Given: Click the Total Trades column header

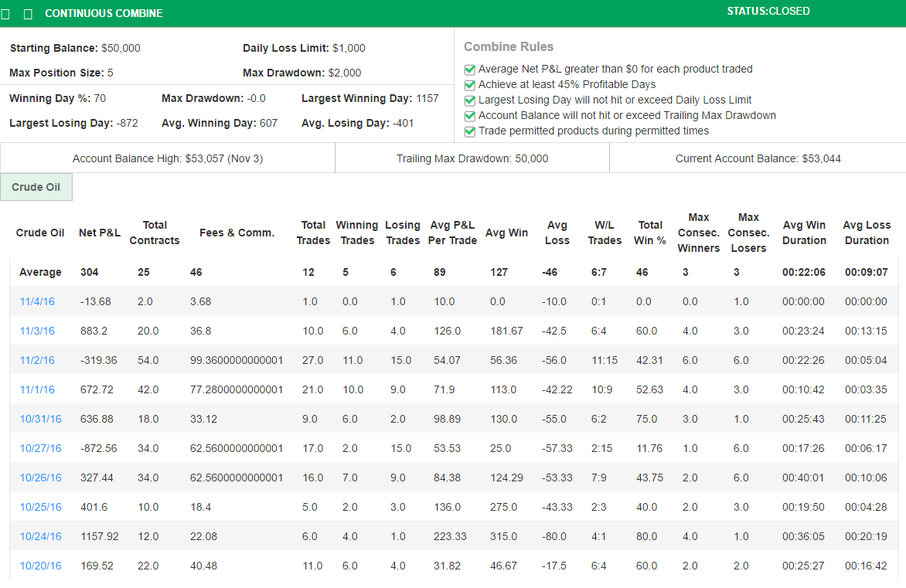Looking at the screenshot, I should point(313,232).
